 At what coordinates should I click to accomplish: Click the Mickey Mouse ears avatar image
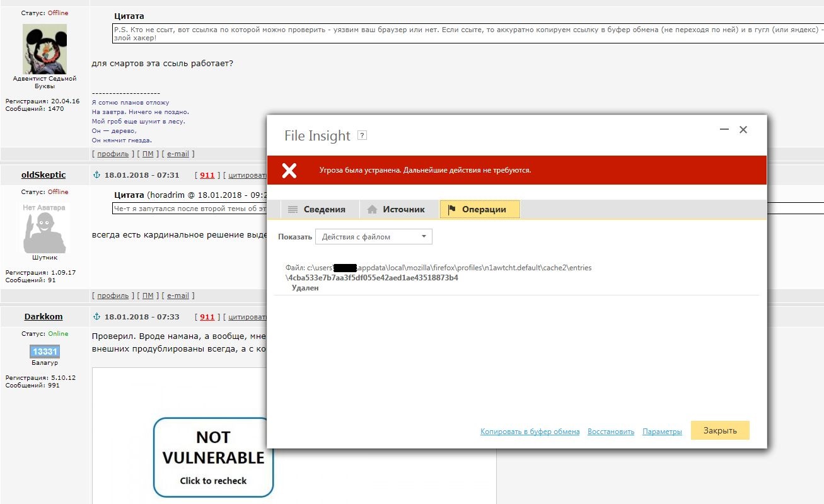(45, 49)
